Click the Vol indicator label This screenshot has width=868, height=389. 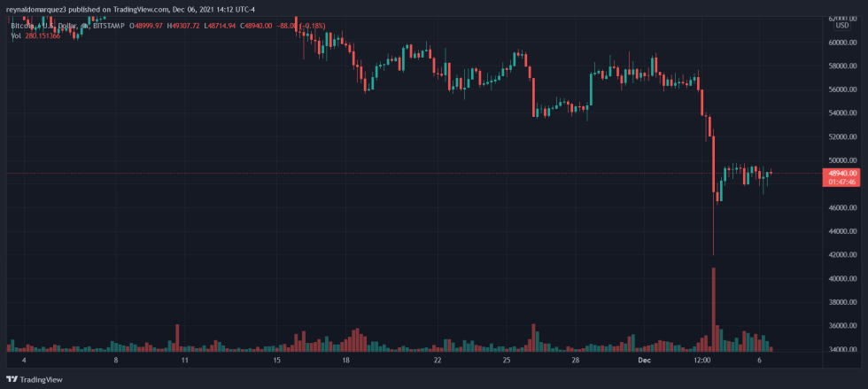(16, 35)
